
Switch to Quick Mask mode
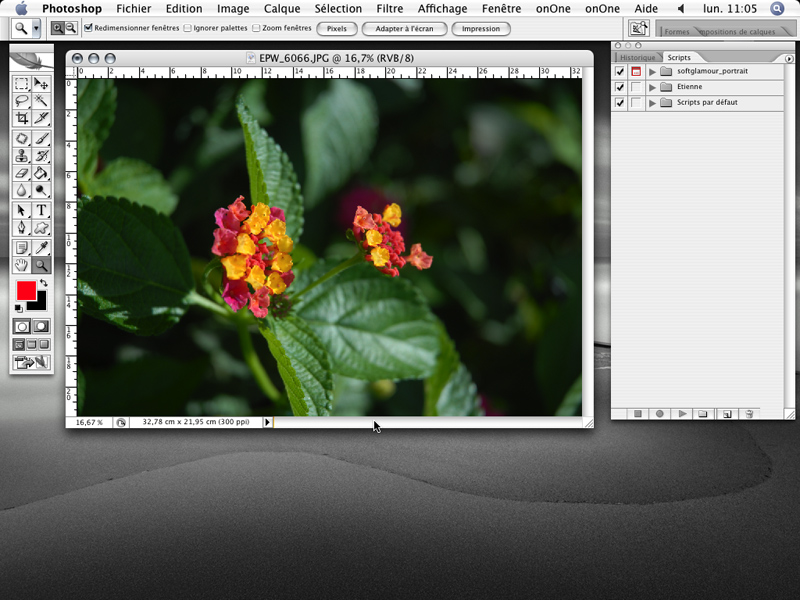(x=41, y=327)
